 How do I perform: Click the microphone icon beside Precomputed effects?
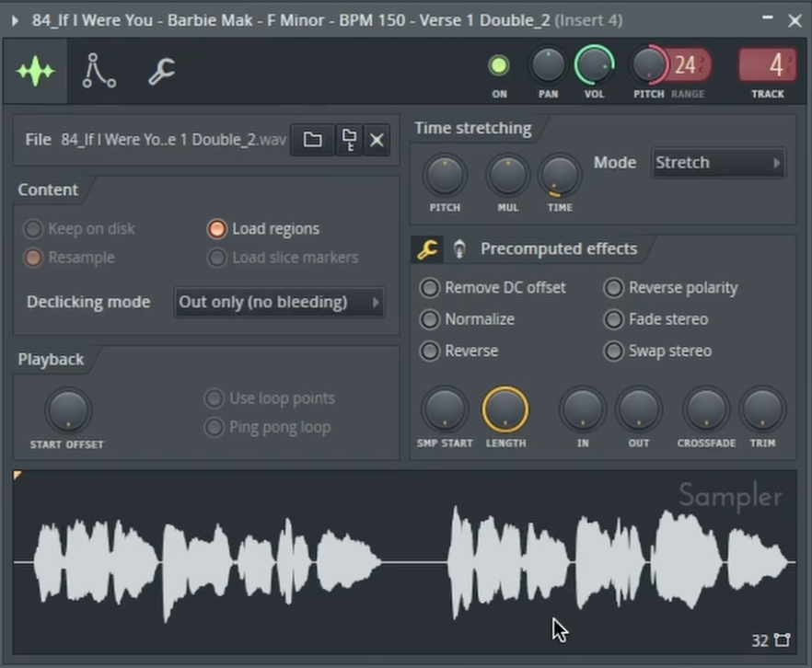pyautogui.click(x=458, y=249)
